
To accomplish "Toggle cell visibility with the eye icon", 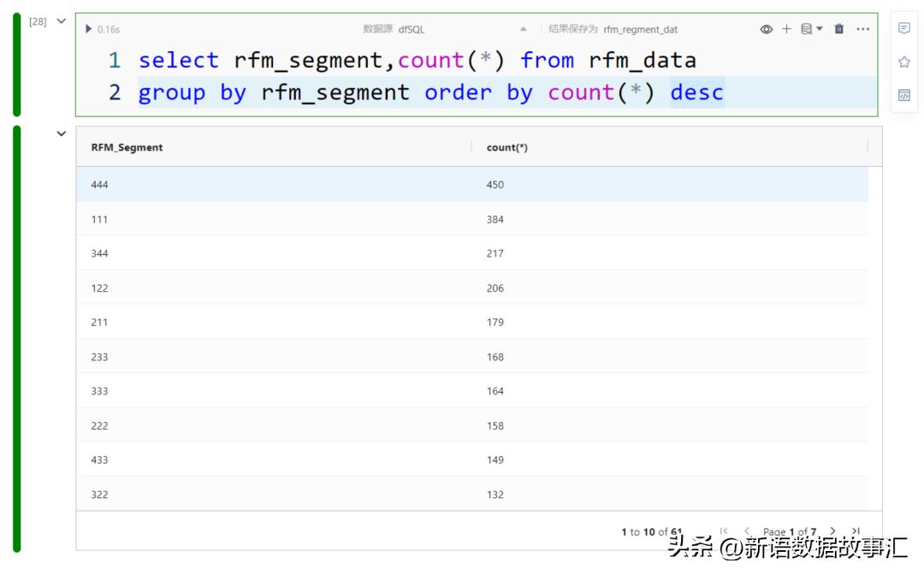I will (766, 29).
